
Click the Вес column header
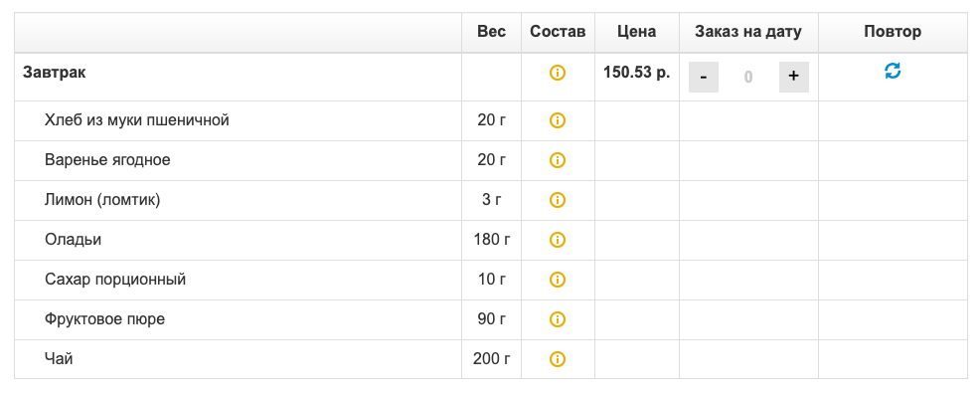pyautogui.click(x=491, y=32)
